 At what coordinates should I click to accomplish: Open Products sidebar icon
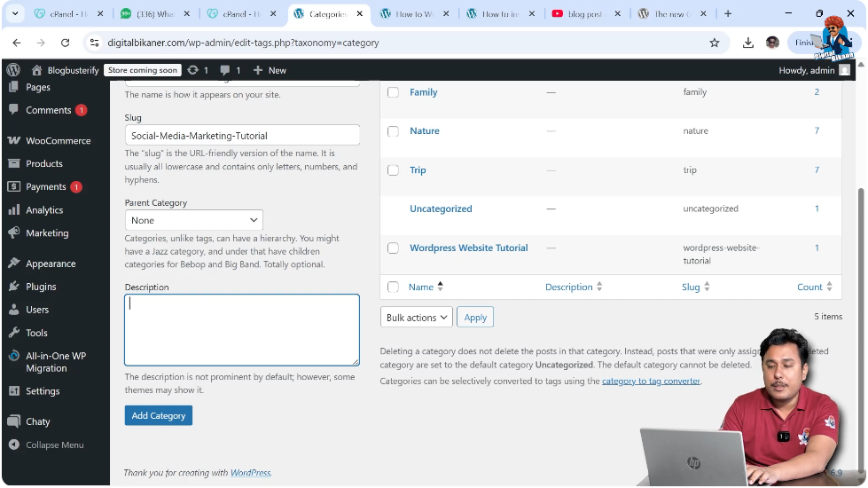pyautogui.click(x=14, y=163)
